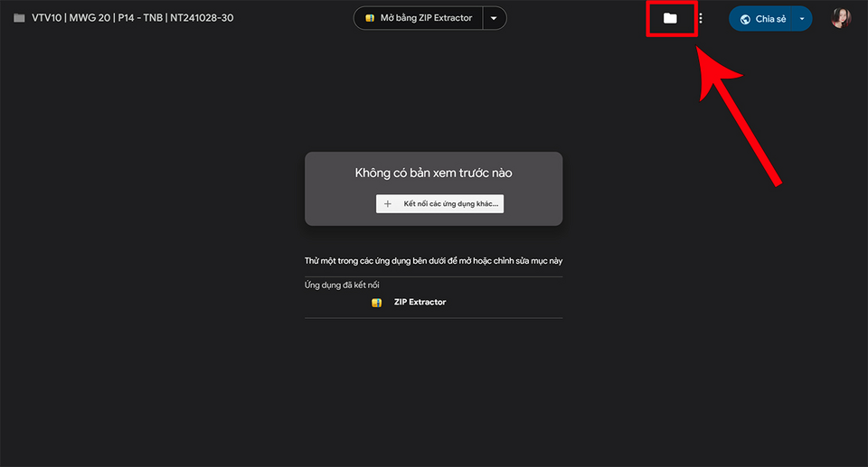Expand the Chia sẻ dropdown arrow
The height and width of the screenshot is (467, 868).
pos(801,19)
